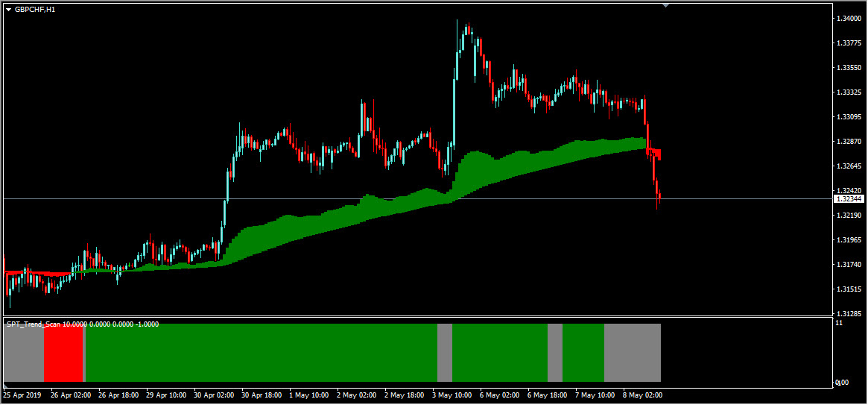The width and height of the screenshot is (868, 405).
Task: Click the 1.33775 price scale label
Action: click(849, 43)
